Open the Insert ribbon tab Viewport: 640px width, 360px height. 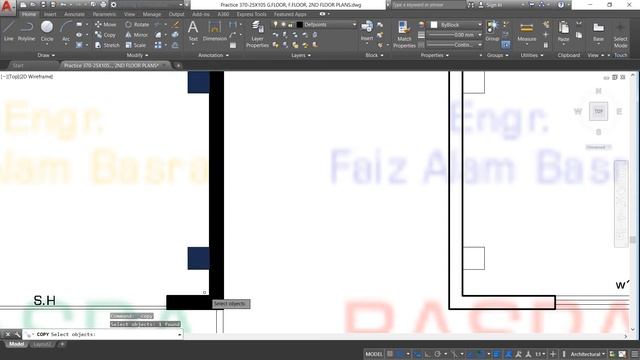click(50, 14)
